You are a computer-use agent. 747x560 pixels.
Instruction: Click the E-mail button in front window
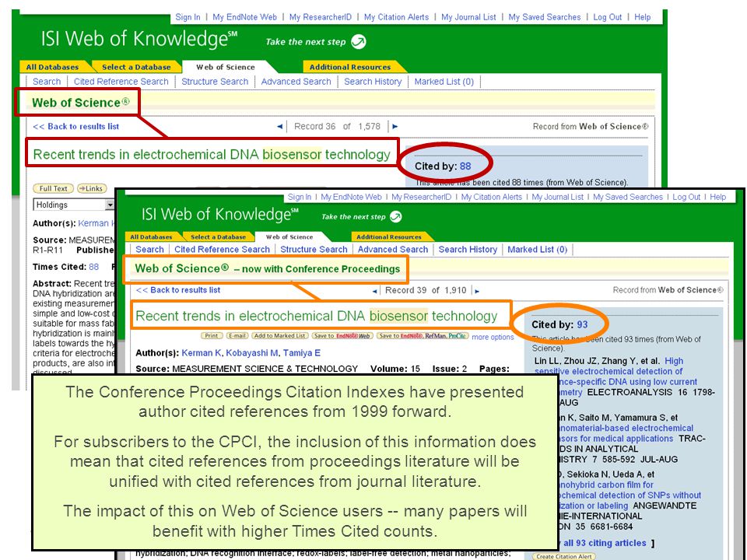[x=237, y=336]
